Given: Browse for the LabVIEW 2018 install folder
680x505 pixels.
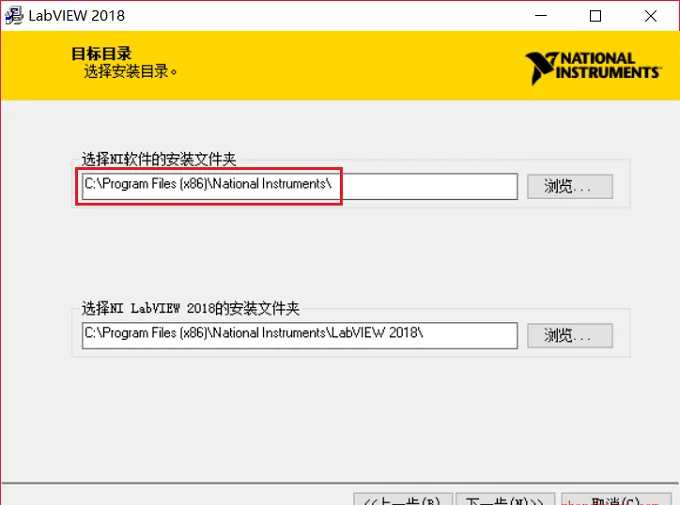Looking at the screenshot, I should (x=570, y=335).
